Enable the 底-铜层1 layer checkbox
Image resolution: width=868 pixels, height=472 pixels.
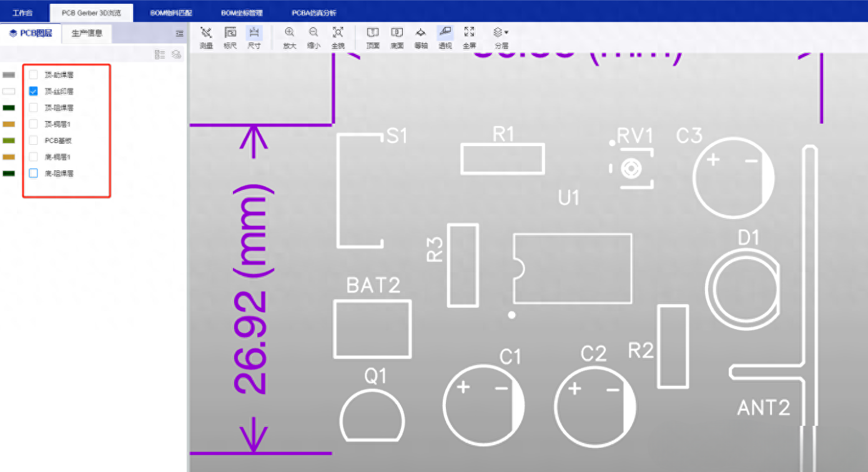click(34, 157)
